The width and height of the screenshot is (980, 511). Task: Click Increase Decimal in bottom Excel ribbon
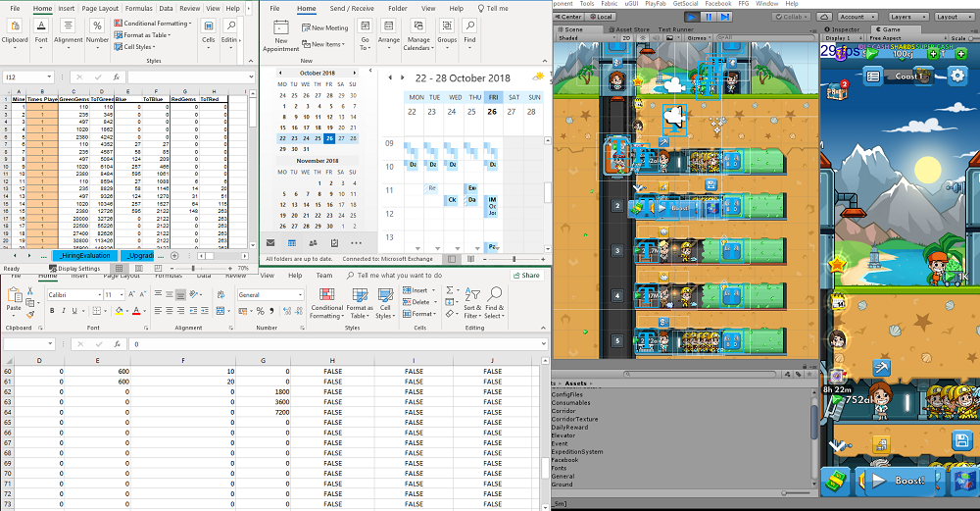(287, 311)
